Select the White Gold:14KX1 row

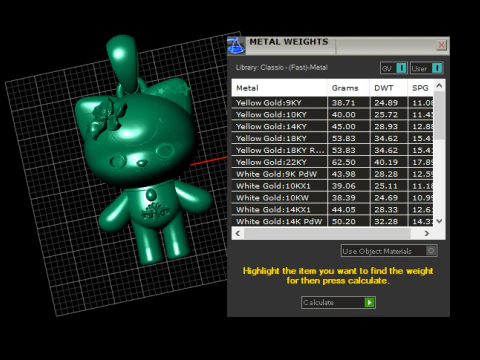click(x=332, y=210)
